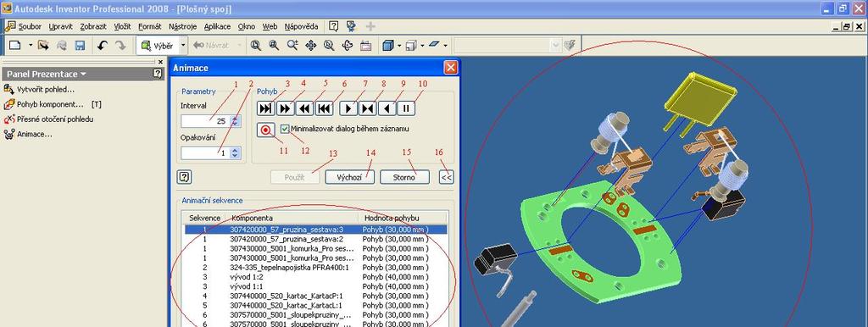The width and height of the screenshot is (868, 327).
Task: Pause the animation playback
Action: 406,108
